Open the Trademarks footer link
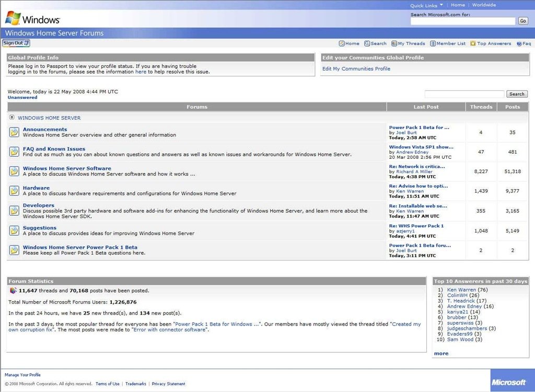Viewport: 535px width, 392px height. [135, 384]
